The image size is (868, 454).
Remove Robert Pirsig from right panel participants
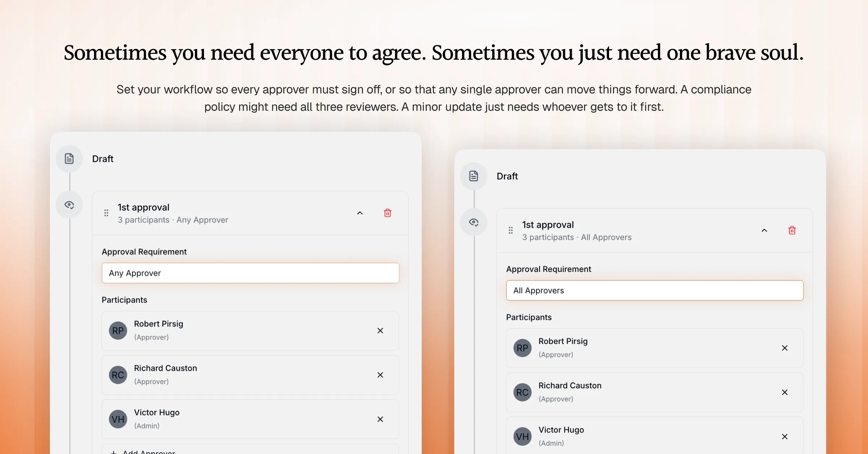pos(784,348)
